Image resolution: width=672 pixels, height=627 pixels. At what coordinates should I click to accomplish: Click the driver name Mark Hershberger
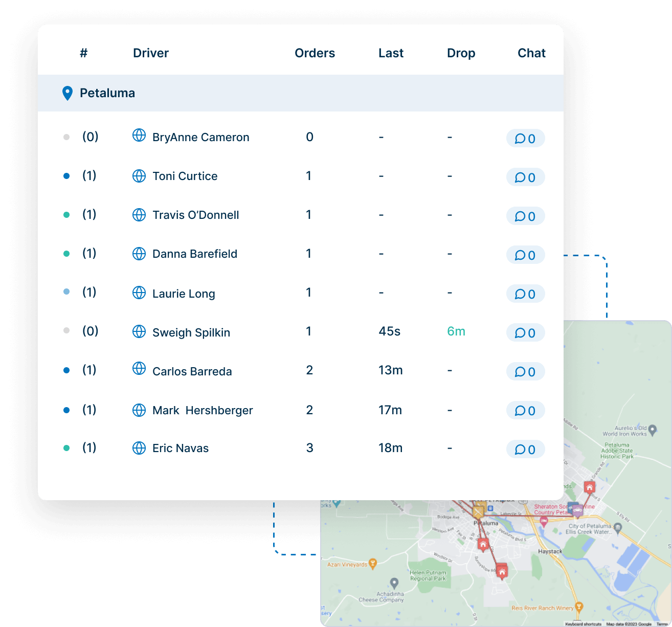pos(203,411)
